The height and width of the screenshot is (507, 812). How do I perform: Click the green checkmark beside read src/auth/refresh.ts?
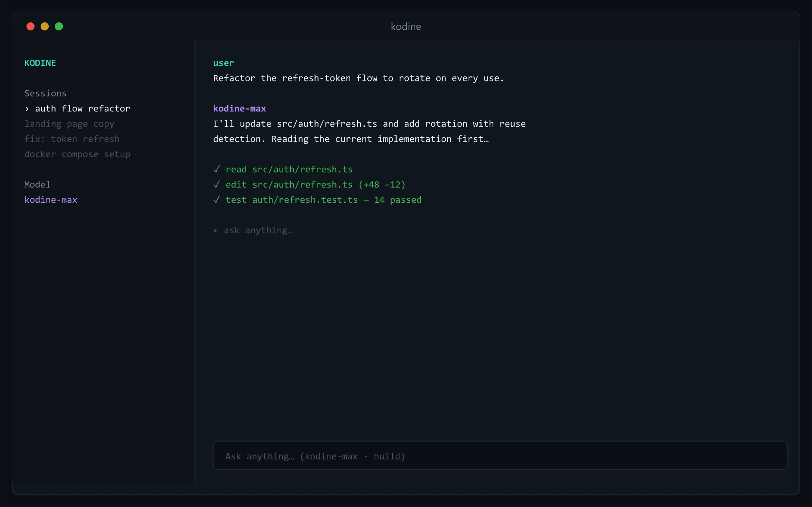click(x=217, y=169)
